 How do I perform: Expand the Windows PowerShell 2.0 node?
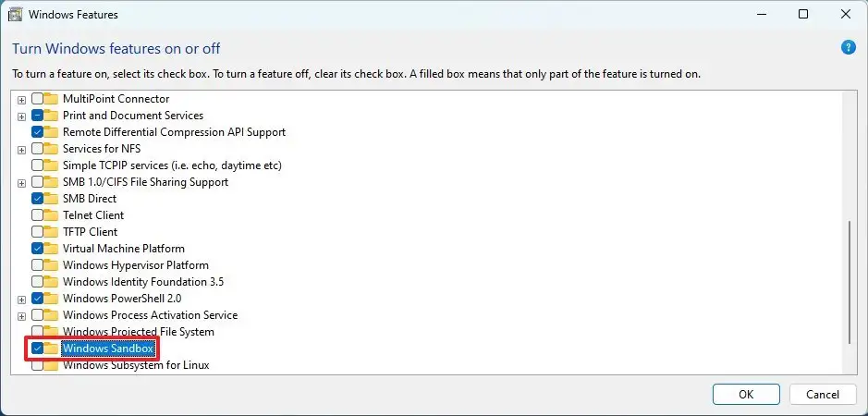coord(21,299)
